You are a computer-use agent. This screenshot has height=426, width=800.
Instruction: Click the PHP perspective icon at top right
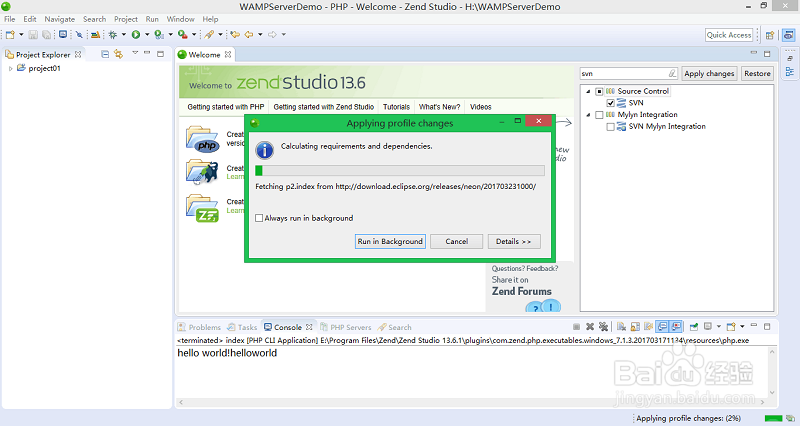click(788, 35)
